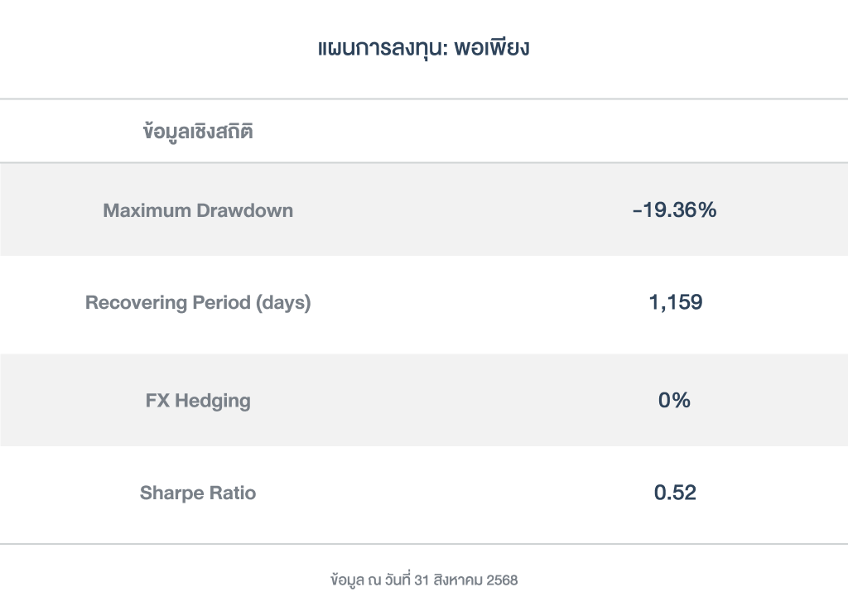Click the Recovering Period (days) label
This screenshot has width=848, height=616.
(x=198, y=303)
